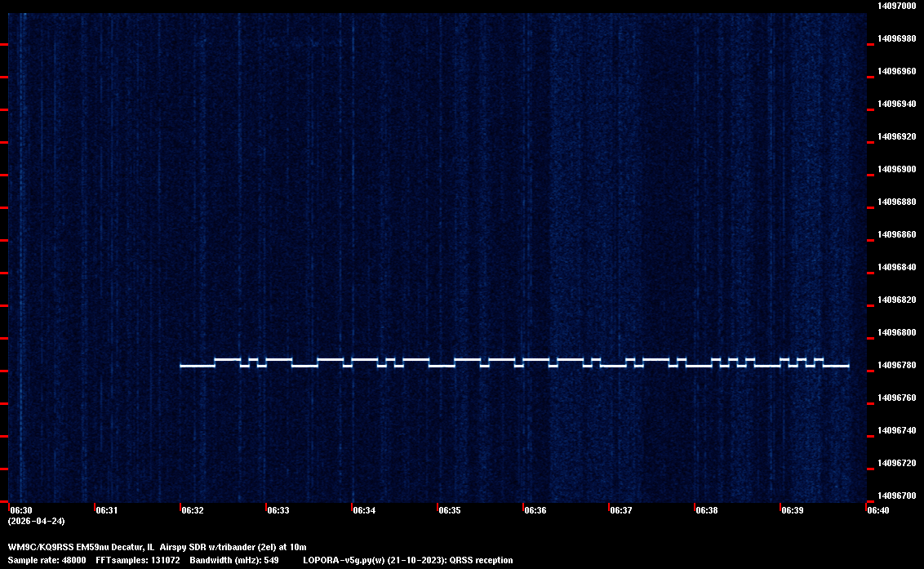Click the 06:30 time axis label

(x=22, y=510)
